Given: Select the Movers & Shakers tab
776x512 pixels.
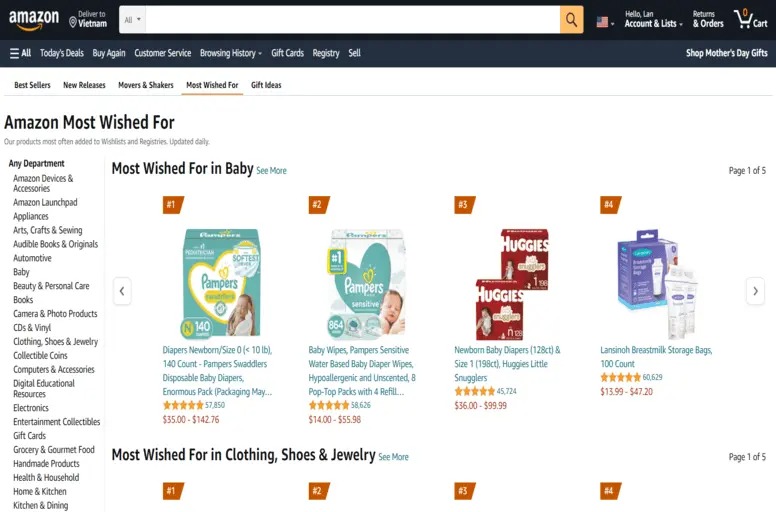Looking at the screenshot, I should point(143,85).
